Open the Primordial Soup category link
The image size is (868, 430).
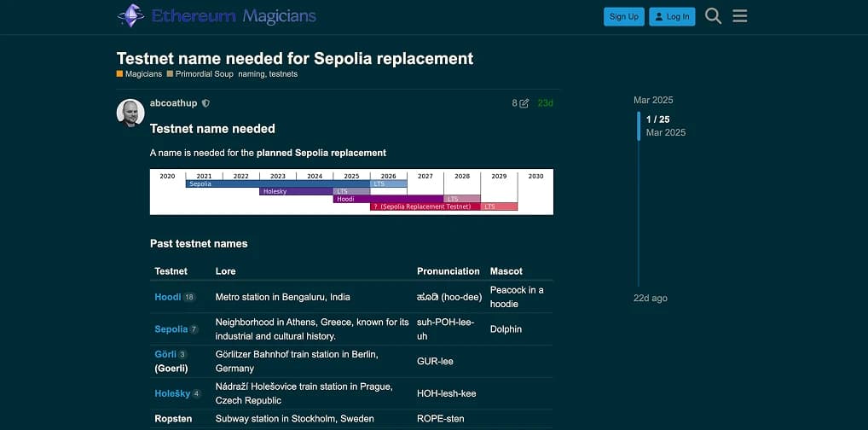200,73
